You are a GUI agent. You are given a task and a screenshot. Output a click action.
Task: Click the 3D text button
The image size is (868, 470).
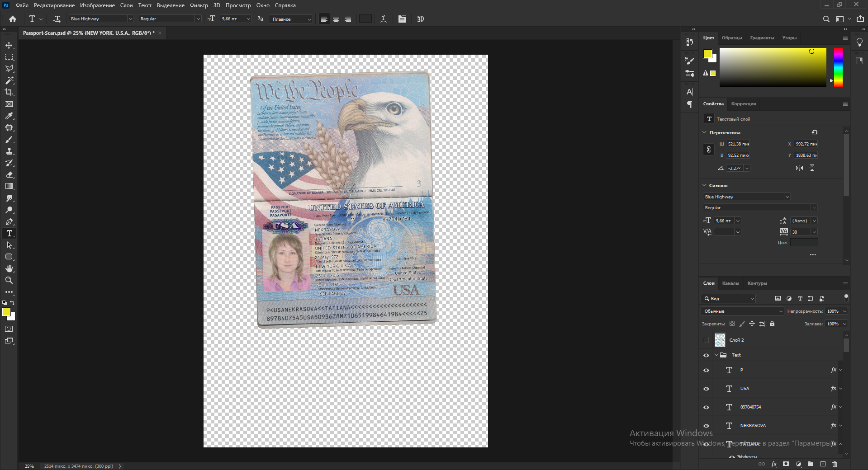tap(420, 19)
